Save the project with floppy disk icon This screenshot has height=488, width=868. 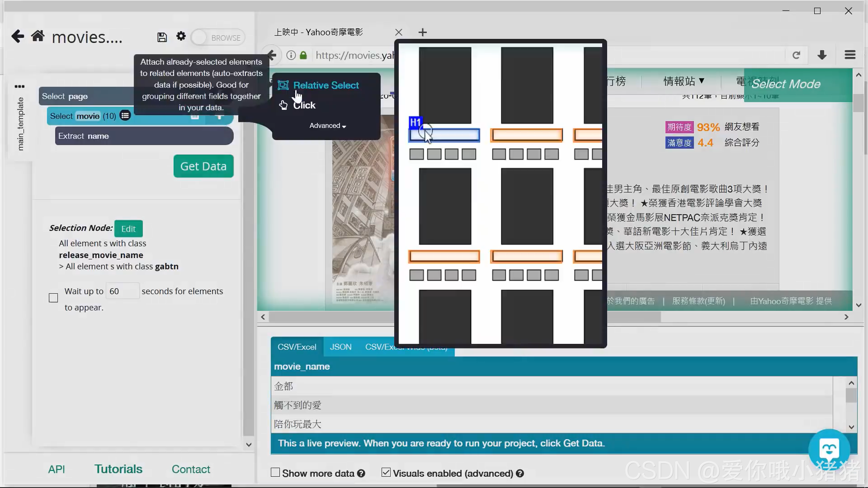162,38
